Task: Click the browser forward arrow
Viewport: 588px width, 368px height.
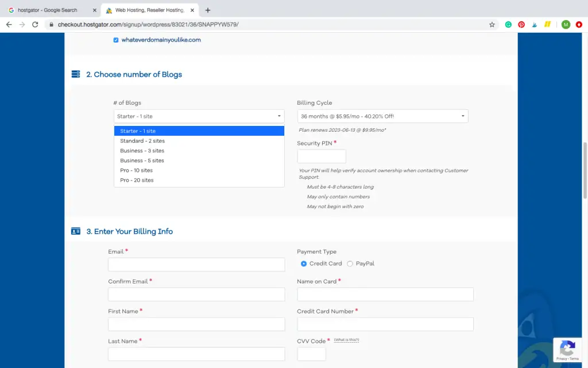Action: pyautogui.click(x=22, y=24)
